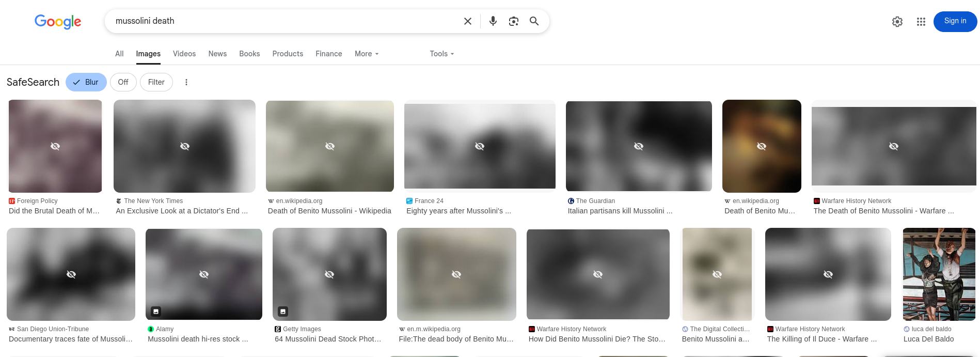Reveal blurred San Diego Union-Tribune image
Image resolution: width=980 pixels, height=357 pixels.
71,274
